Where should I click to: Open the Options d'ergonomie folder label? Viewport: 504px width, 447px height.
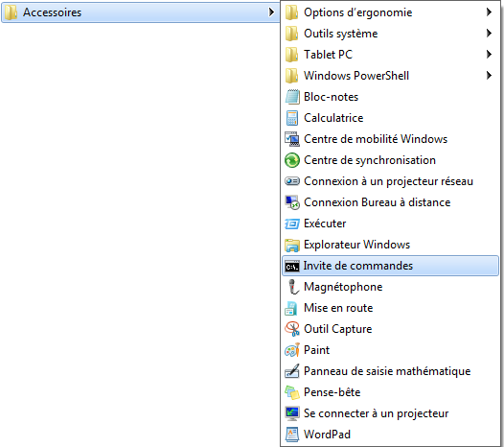tap(358, 12)
